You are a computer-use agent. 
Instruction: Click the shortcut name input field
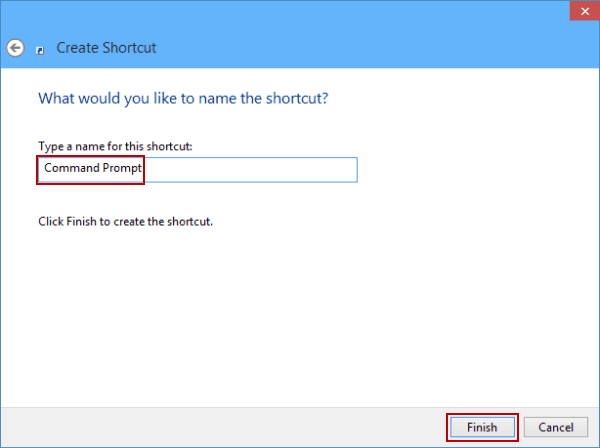197,169
